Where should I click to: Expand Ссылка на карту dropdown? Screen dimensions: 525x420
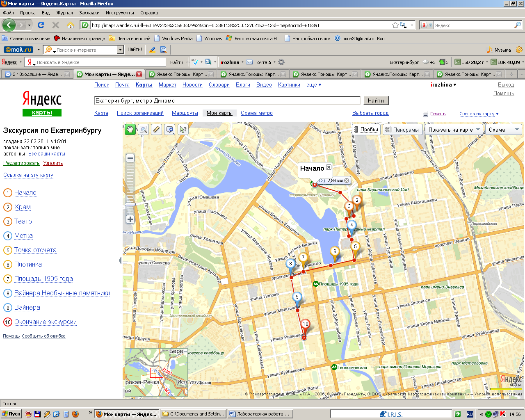click(479, 114)
